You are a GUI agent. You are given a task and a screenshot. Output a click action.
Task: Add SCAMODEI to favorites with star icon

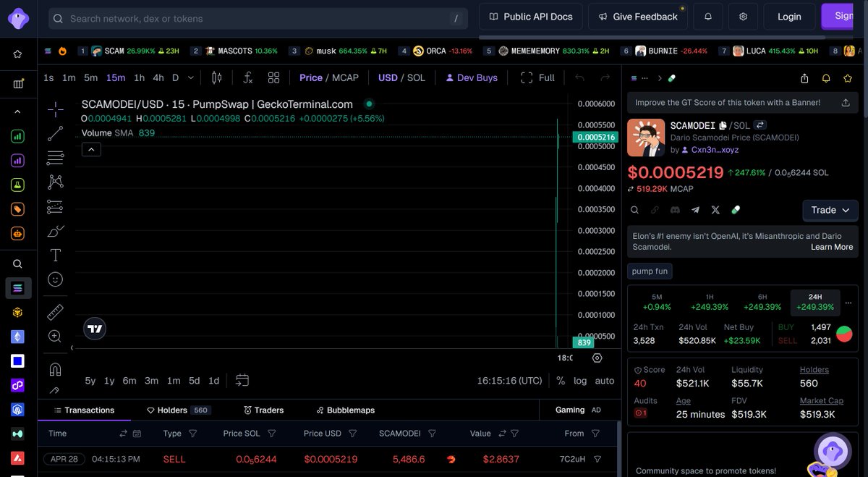(847, 78)
